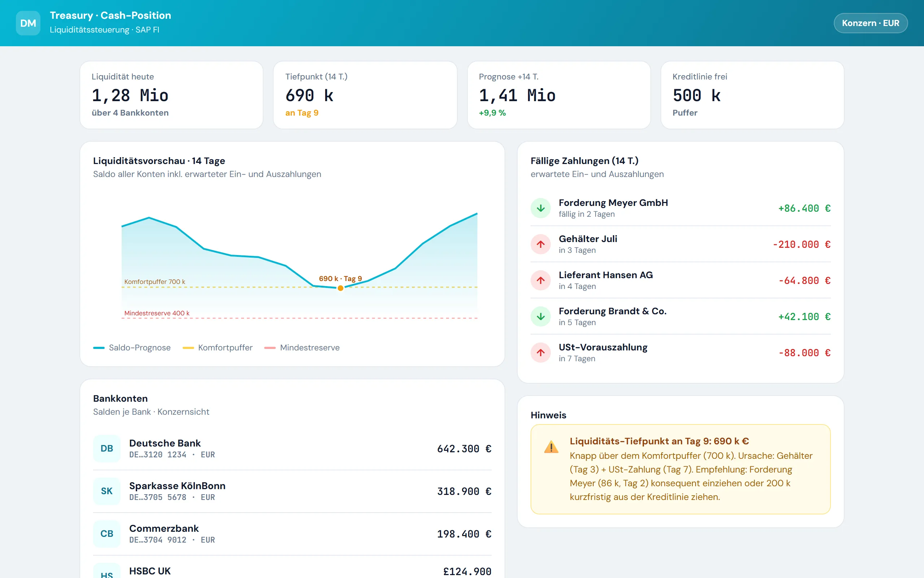This screenshot has height=578, width=924.
Task: Click the warning triangle icon in Hinweis
Action: (x=551, y=447)
